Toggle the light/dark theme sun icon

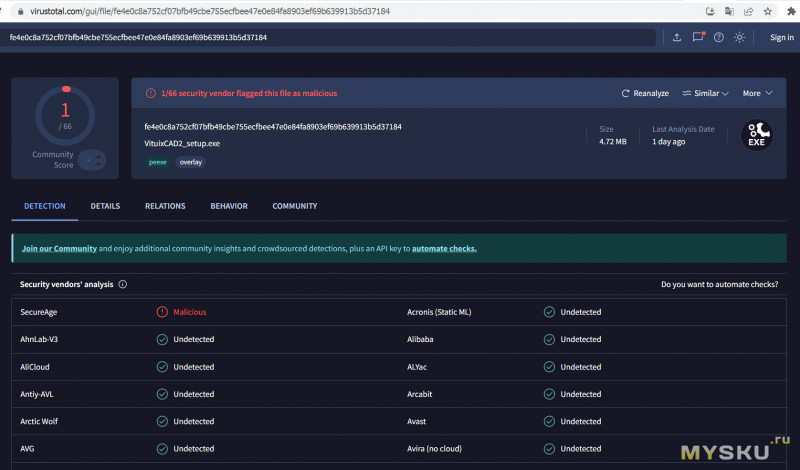739,37
